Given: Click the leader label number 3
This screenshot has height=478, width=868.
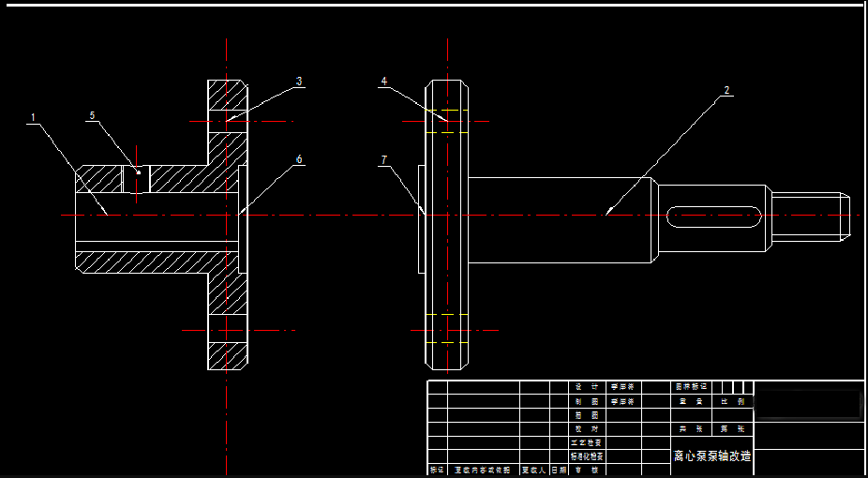Looking at the screenshot, I should point(299,82).
